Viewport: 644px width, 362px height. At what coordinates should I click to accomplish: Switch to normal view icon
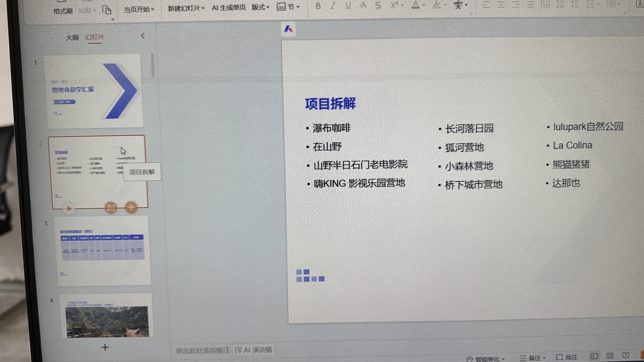[594, 356]
